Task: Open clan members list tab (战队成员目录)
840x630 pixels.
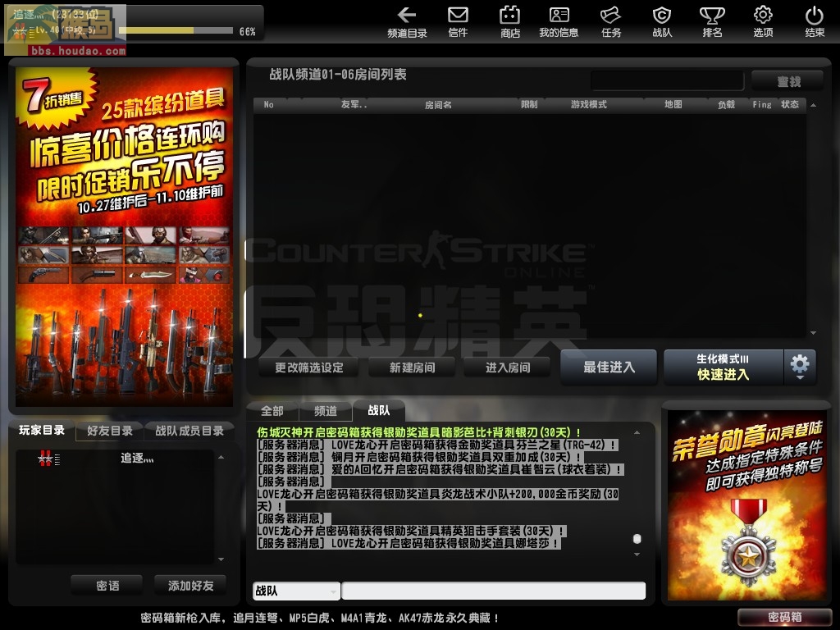Action: [x=189, y=431]
